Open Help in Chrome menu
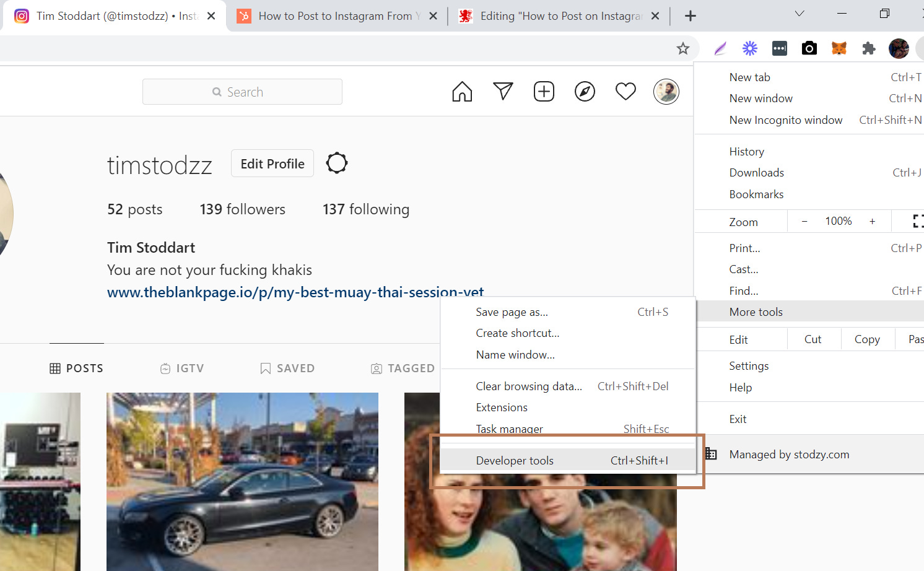Image resolution: width=924 pixels, height=571 pixels. pyautogui.click(x=809, y=388)
